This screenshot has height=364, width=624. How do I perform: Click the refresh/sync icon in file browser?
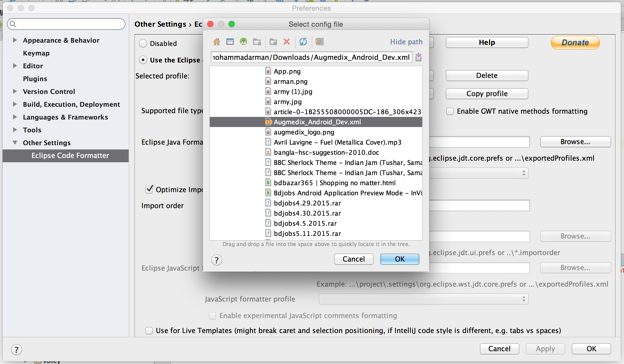click(303, 42)
